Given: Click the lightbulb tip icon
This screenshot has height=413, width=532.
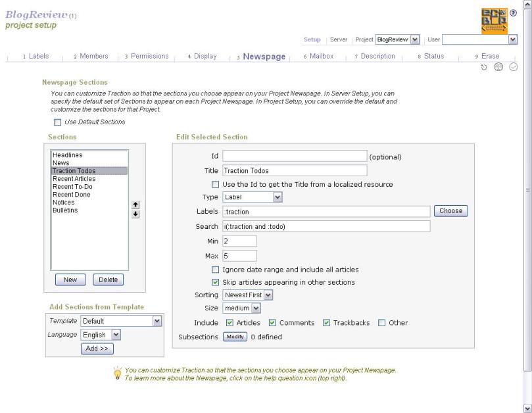Looking at the screenshot, I should [118, 374].
